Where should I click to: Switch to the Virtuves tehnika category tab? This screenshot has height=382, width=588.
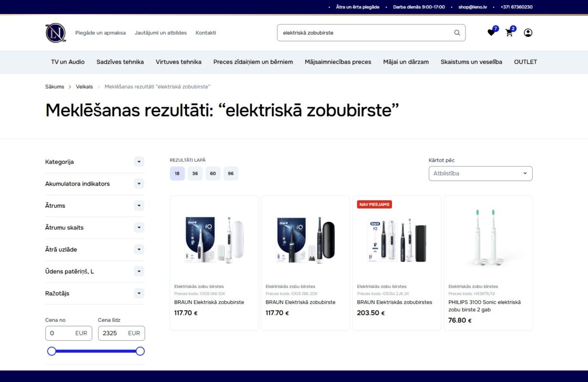[x=180, y=62]
